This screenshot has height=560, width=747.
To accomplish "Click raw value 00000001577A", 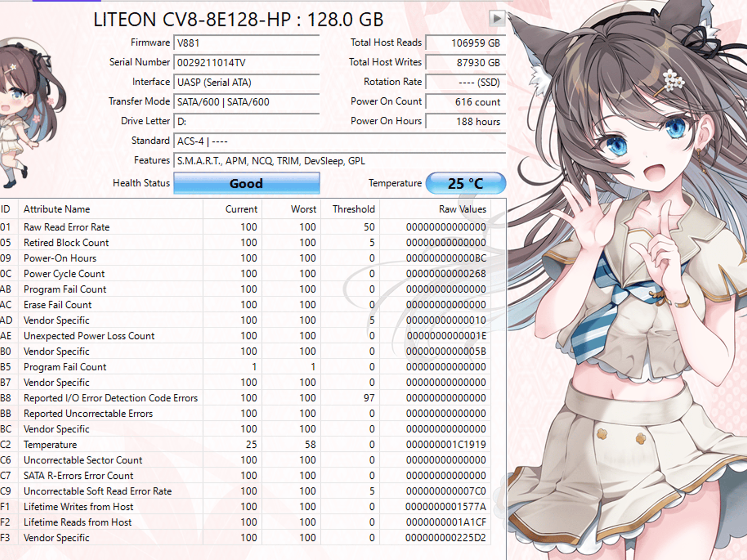I will pyautogui.click(x=446, y=507).
